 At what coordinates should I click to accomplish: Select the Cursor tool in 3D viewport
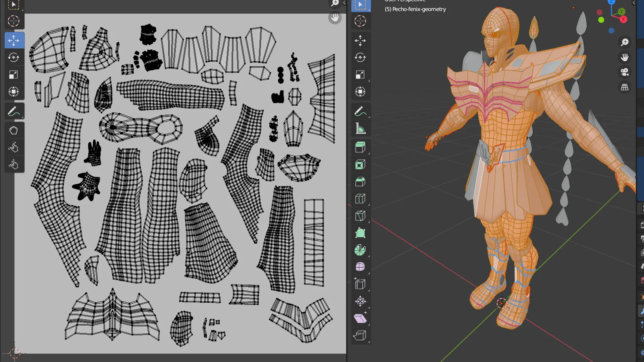361,21
